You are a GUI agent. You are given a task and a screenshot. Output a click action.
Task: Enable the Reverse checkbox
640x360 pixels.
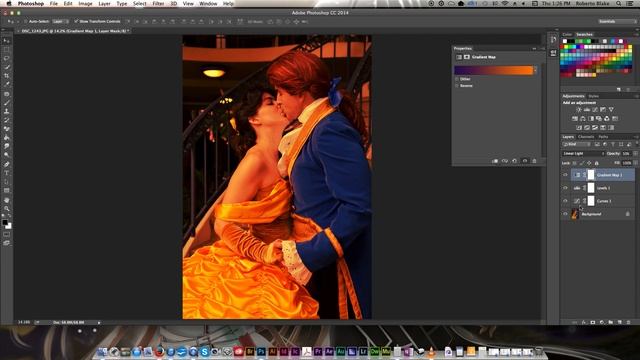point(457,86)
